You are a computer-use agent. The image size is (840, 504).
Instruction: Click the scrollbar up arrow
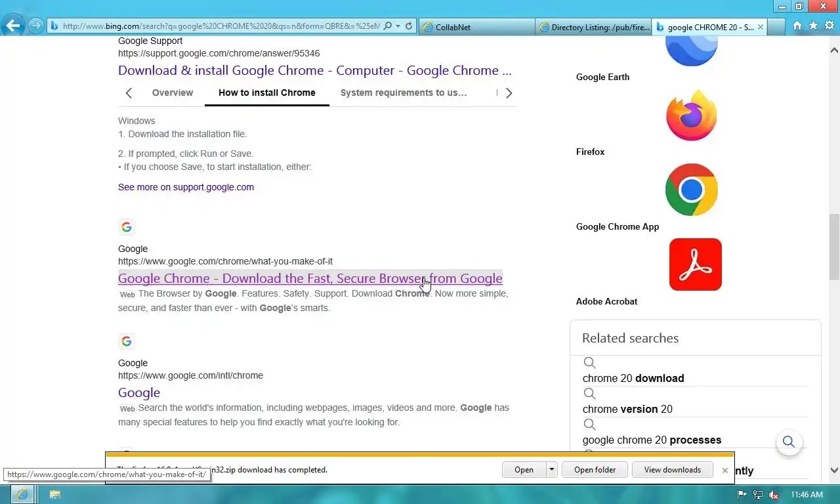pos(834,50)
